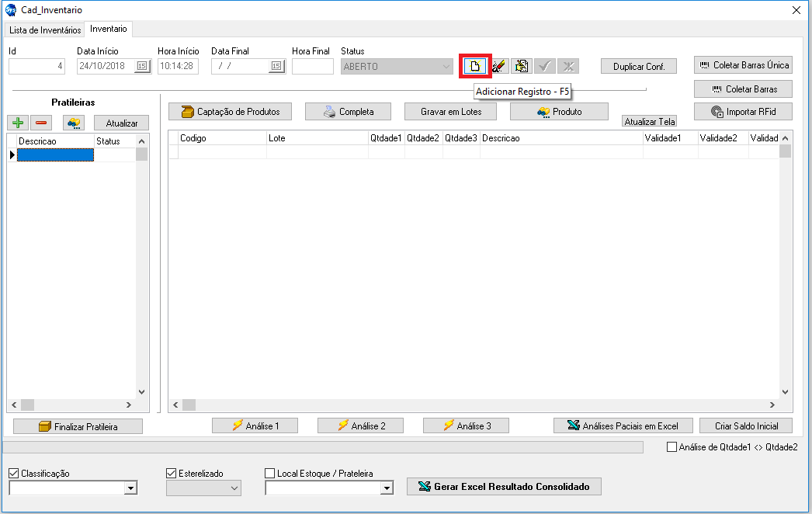Screen dimensions: 812x514
Task: Search shelves with the binoculars icon
Action: pos(74,123)
